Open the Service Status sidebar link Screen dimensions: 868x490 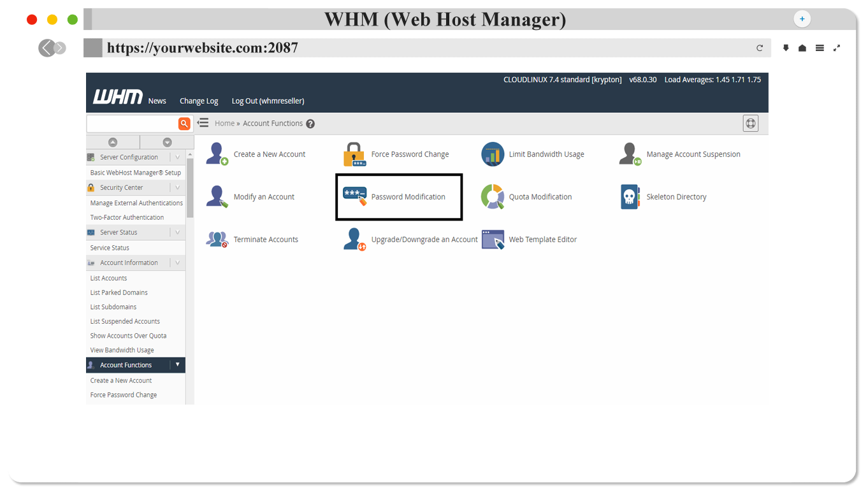pos(110,248)
